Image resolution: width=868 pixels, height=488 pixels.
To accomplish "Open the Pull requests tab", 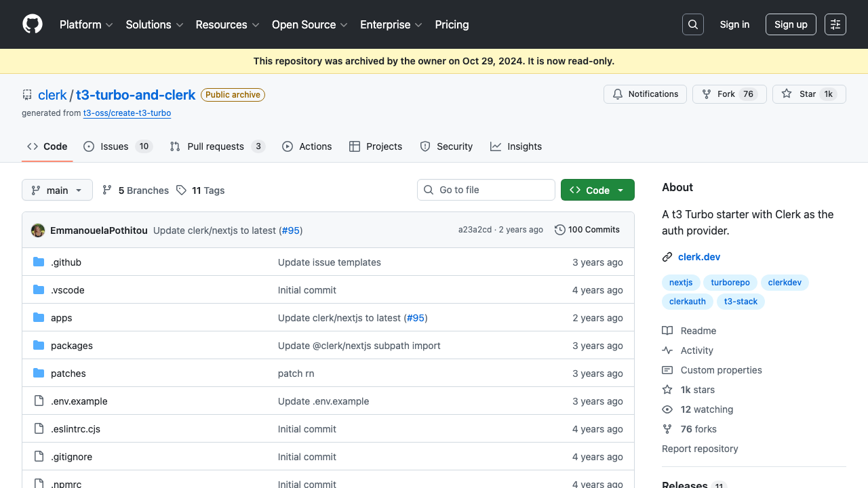I will [216, 146].
